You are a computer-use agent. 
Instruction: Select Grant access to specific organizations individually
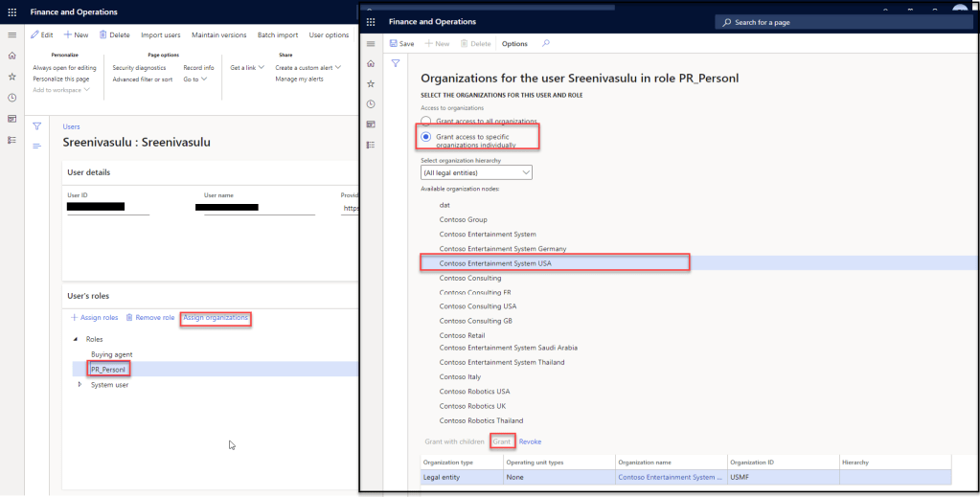click(x=427, y=138)
